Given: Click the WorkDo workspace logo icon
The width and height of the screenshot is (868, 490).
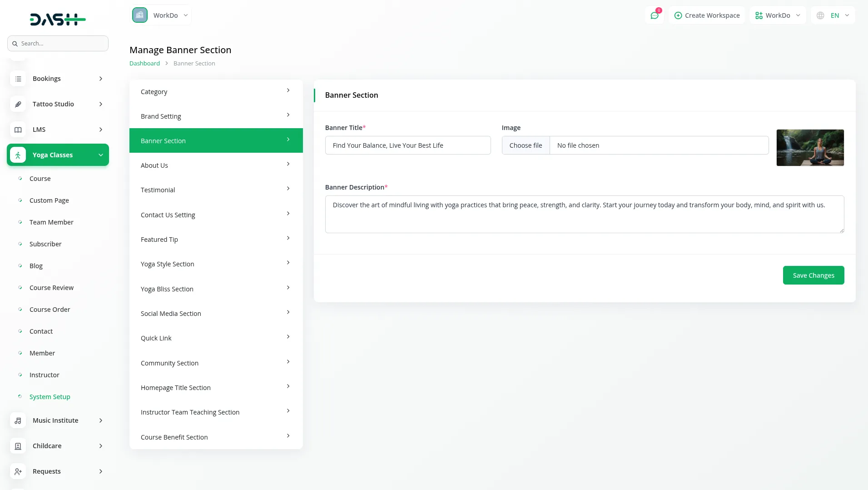Looking at the screenshot, I should (140, 15).
